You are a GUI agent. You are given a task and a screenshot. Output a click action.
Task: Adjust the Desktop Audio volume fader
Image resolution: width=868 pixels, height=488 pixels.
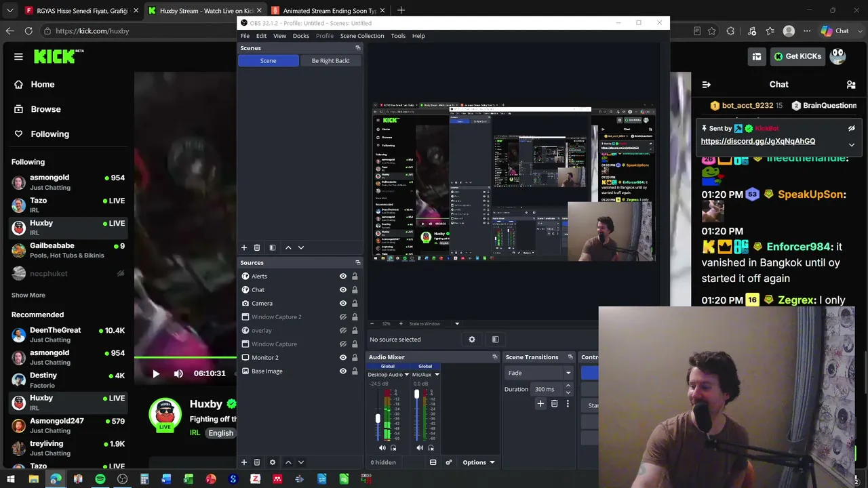(x=378, y=419)
